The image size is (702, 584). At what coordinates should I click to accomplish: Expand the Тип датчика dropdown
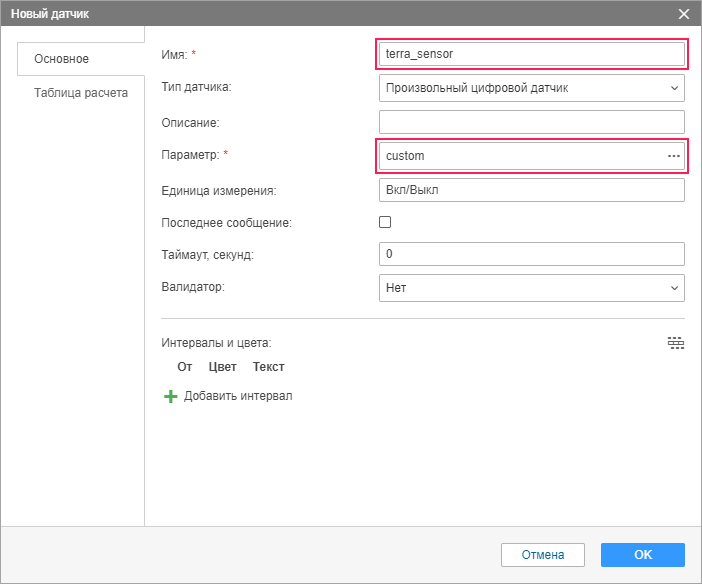point(532,88)
